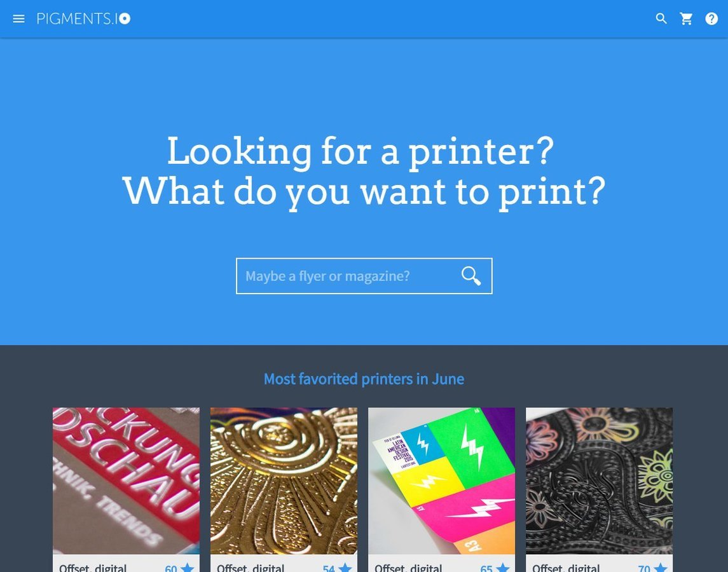Screen dimensions: 728x572
Task: Click the magnifier icon inside the search box
Action: tap(470, 276)
